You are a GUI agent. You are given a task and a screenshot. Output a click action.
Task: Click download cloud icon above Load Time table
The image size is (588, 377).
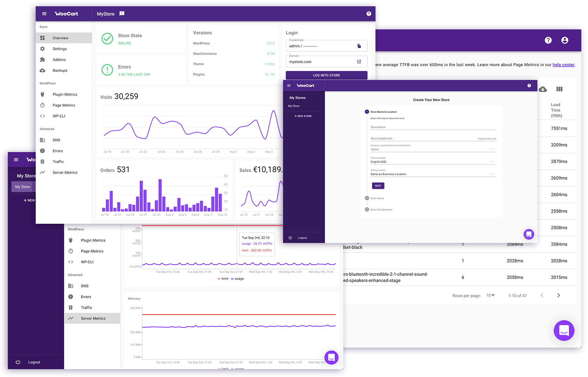coord(543,89)
